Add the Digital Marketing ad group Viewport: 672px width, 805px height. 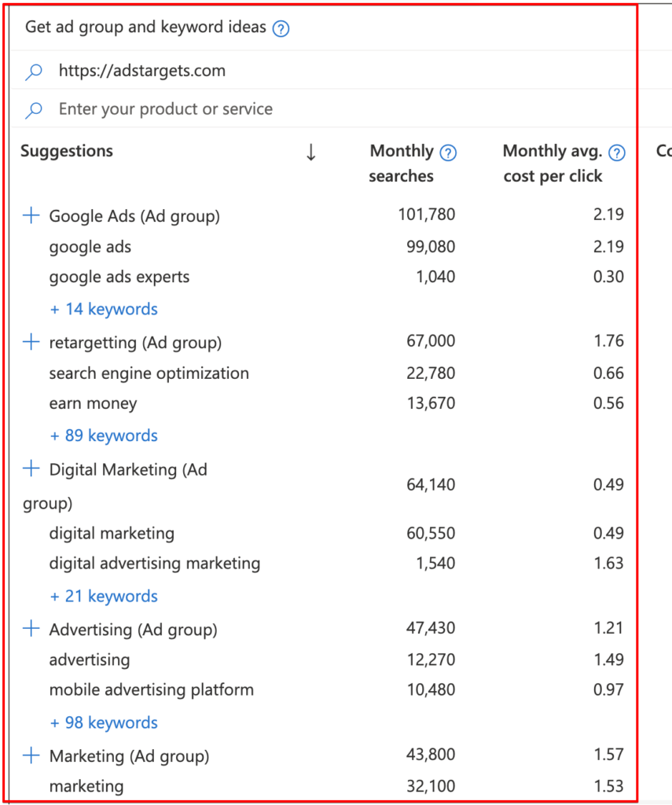pyautogui.click(x=31, y=469)
